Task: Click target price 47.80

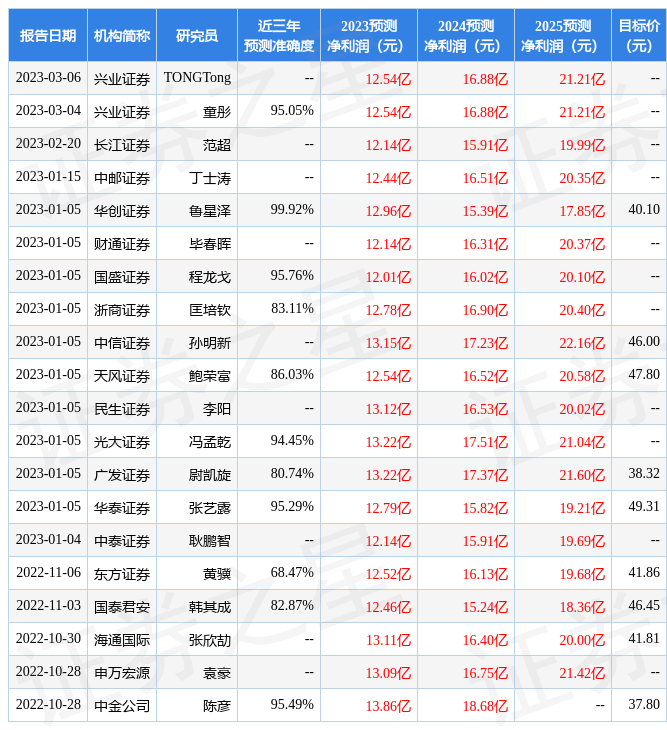Action: 644,375
